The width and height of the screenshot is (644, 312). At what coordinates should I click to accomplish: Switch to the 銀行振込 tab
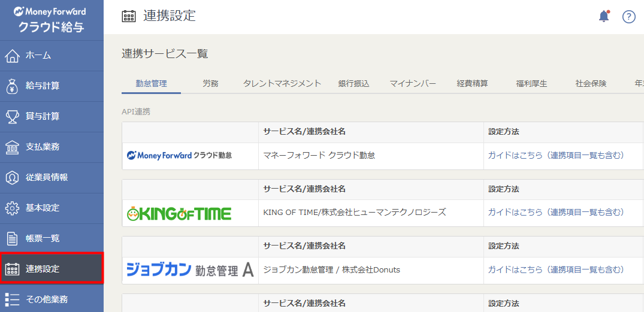353,84
